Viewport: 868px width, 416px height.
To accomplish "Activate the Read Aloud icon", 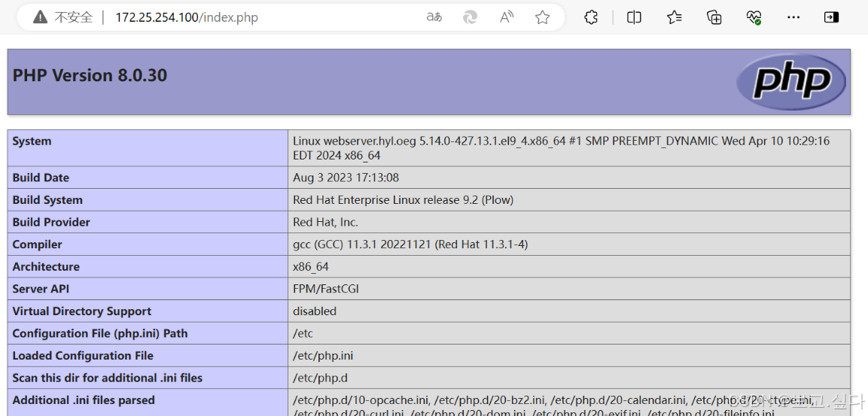I will pyautogui.click(x=506, y=17).
